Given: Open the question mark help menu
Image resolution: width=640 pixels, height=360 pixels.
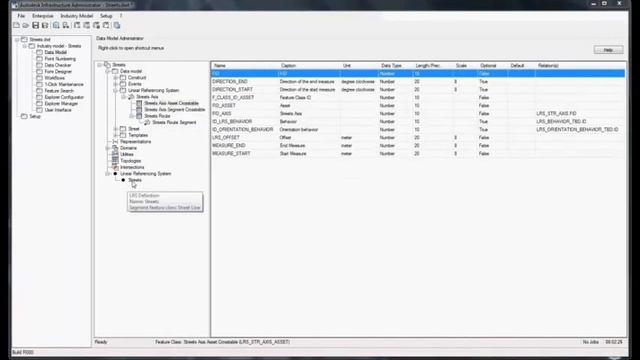Looking at the screenshot, I should coord(121,16).
